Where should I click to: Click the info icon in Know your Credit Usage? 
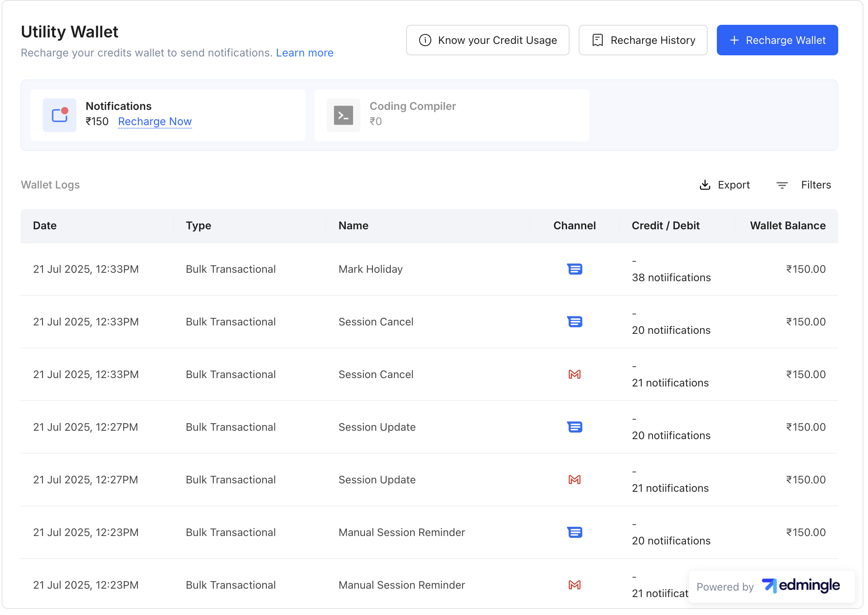425,40
